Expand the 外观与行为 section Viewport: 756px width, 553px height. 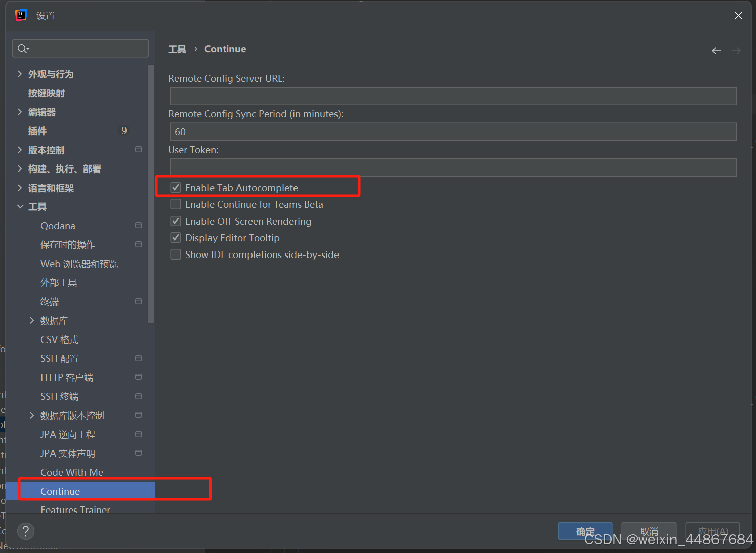point(20,74)
